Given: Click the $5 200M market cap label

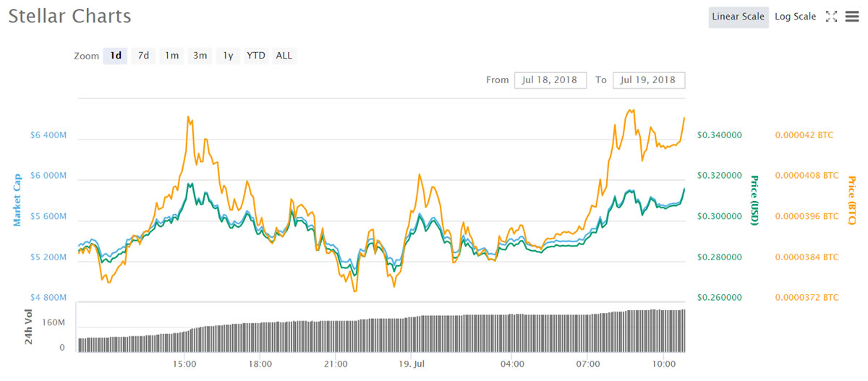Looking at the screenshot, I should (48, 257).
